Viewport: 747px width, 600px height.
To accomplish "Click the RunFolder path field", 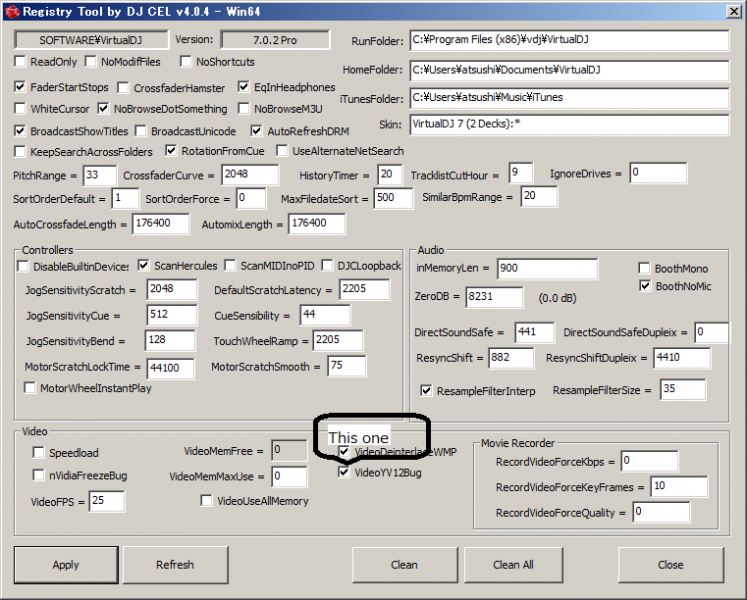I will point(569,40).
